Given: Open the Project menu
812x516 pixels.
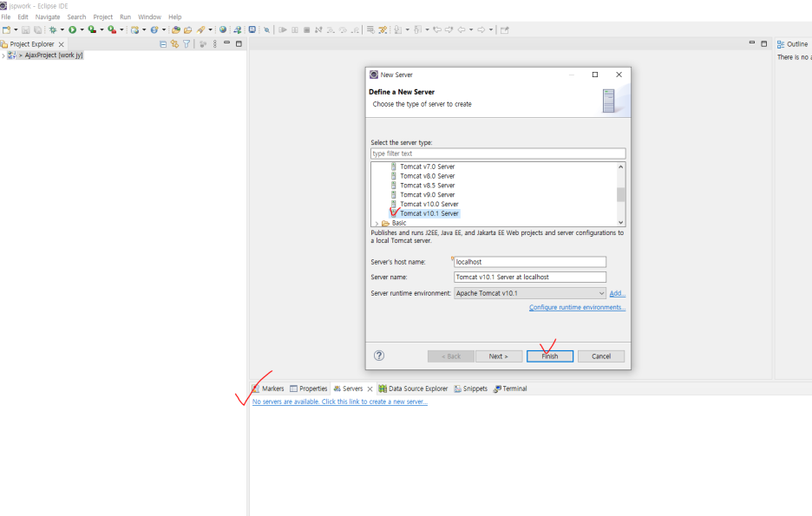Looking at the screenshot, I should (103, 17).
